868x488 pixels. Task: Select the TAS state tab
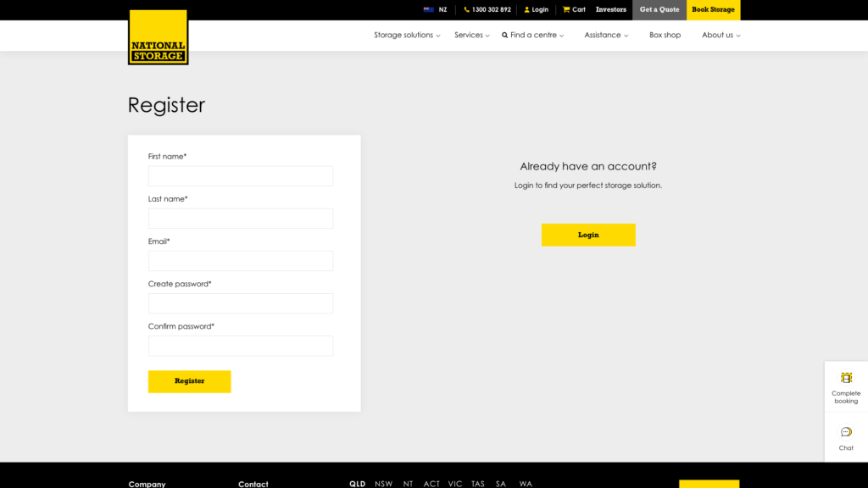(x=478, y=484)
